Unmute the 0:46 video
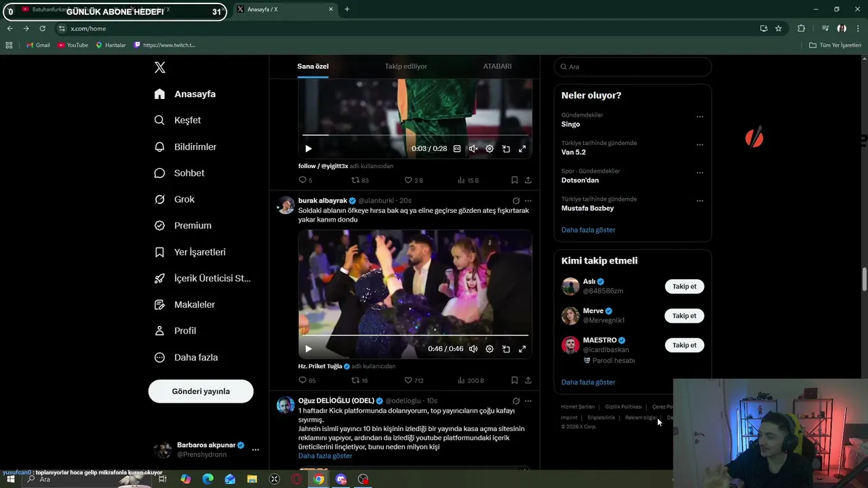868x488 pixels. tap(473, 348)
